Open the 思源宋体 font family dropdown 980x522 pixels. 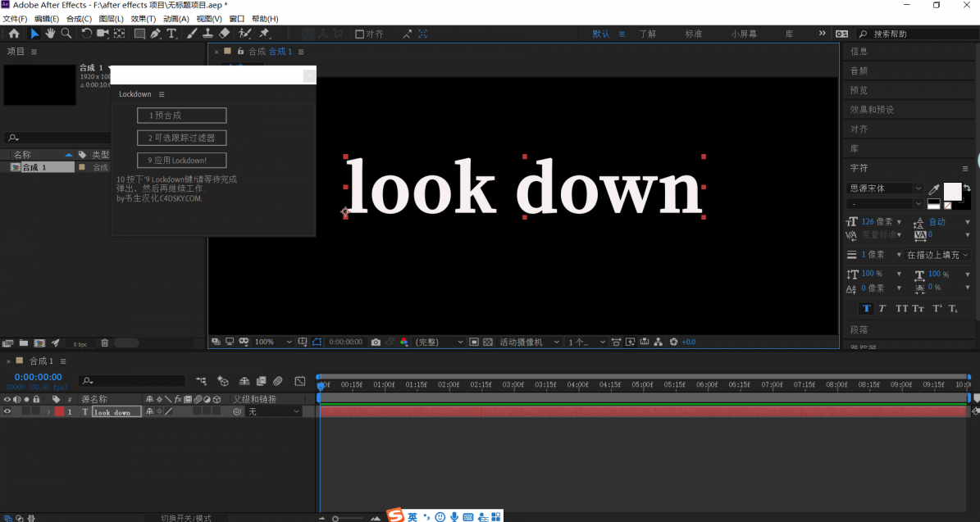pyautogui.click(x=884, y=188)
